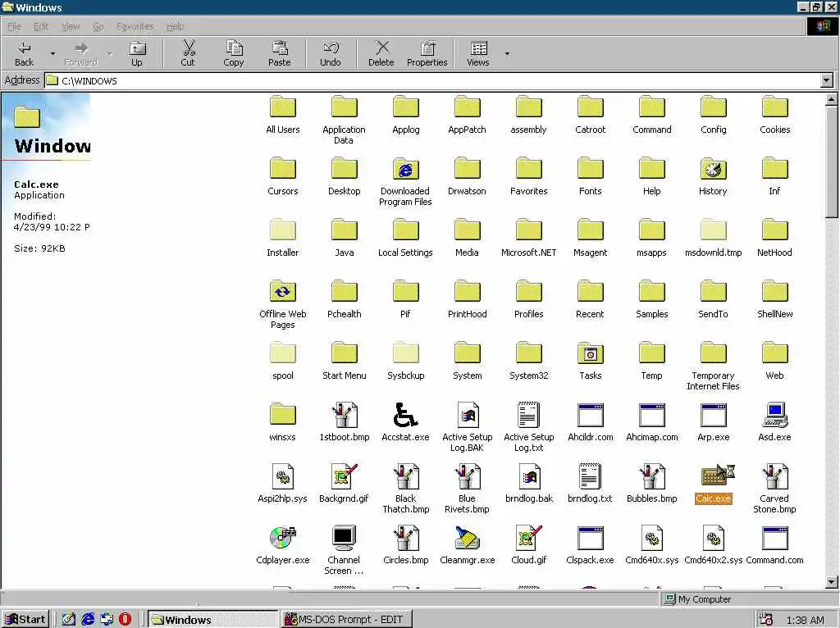Viewport: 840px width, 628px height.
Task: Select the Aspi2hlp.sys file icon
Action: coord(282,476)
